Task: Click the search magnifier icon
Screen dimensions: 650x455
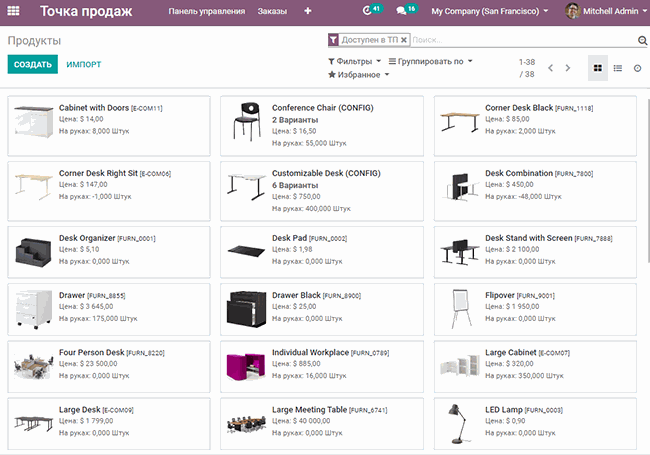Action: click(642, 40)
